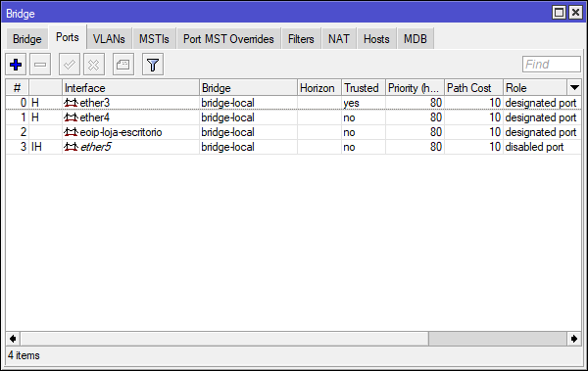Image resolution: width=588 pixels, height=371 pixels.
Task: Click the 'disabled port' role of ether5
Action: (x=534, y=147)
